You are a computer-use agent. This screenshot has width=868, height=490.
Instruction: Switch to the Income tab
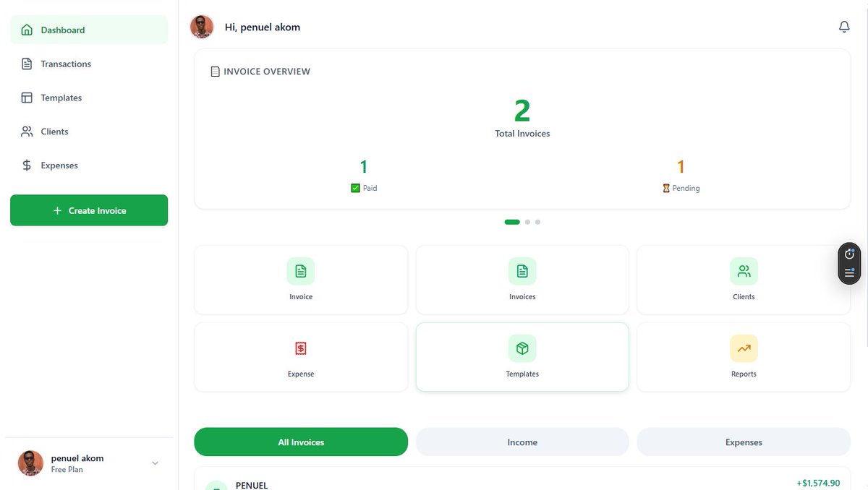click(x=522, y=442)
